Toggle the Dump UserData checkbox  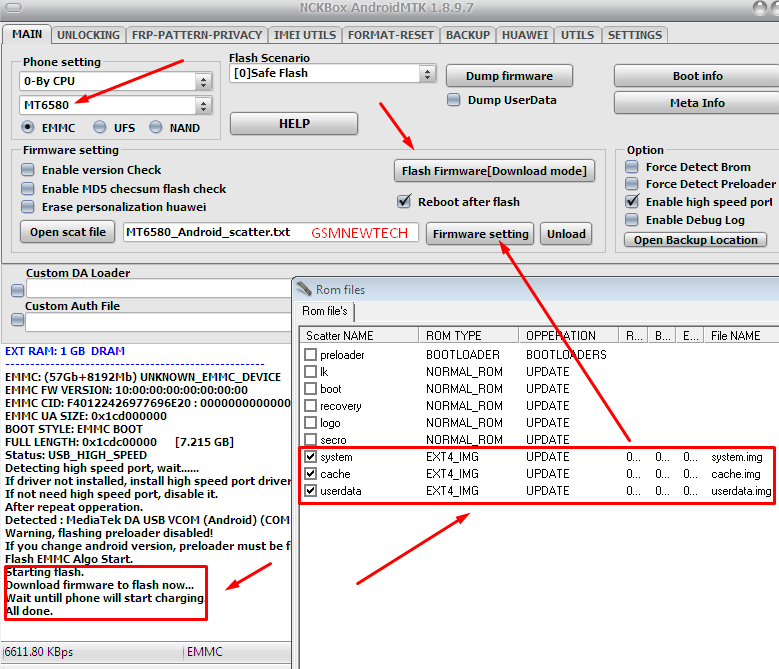click(453, 100)
